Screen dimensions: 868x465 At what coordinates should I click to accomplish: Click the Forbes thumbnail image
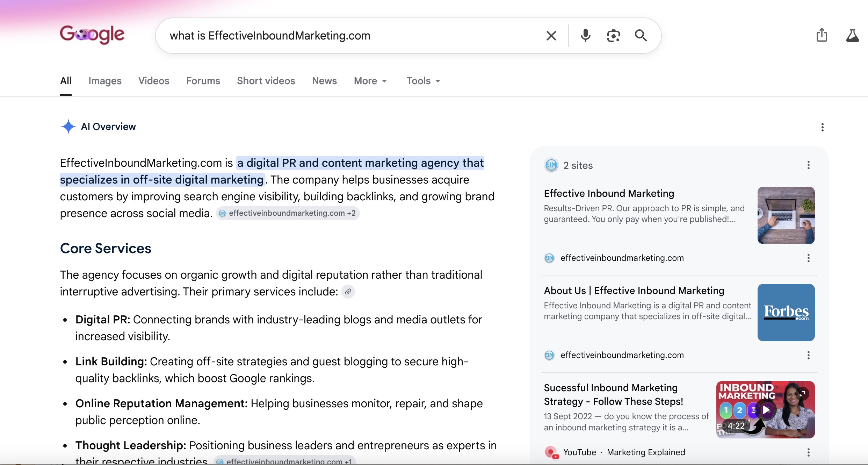pos(786,313)
